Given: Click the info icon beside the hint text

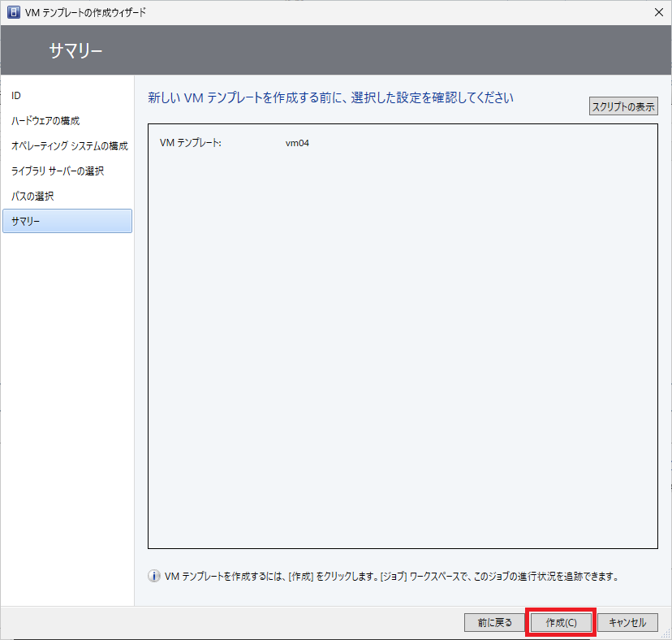Looking at the screenshot, I should (x=154, y=576).
